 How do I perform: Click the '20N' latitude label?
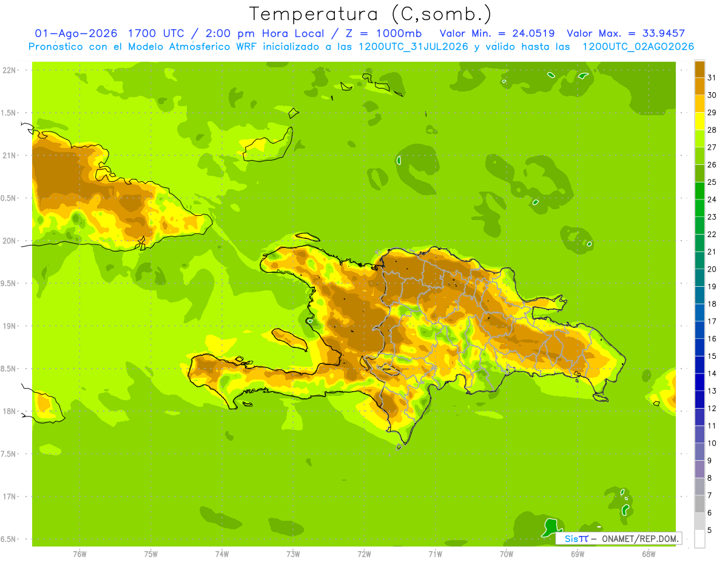(10, 241)
